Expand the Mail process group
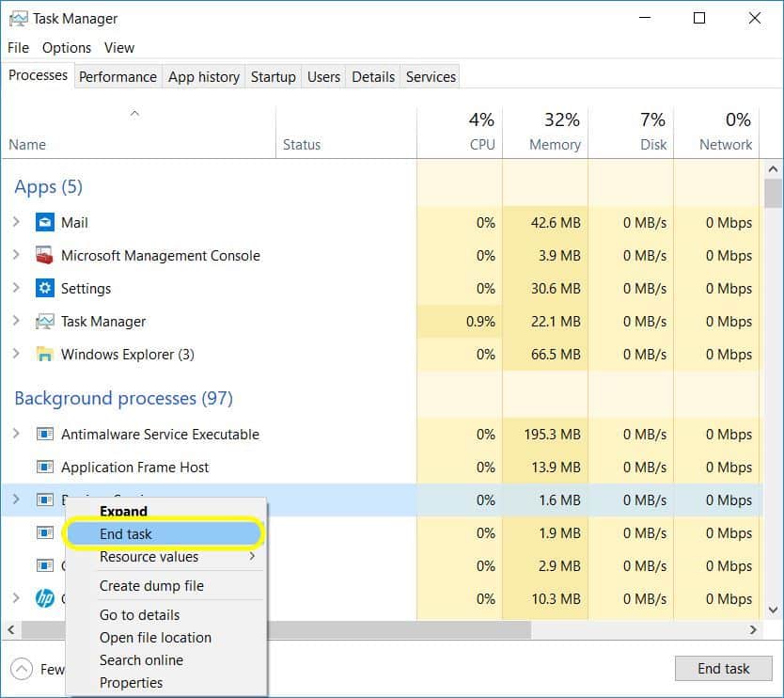This screenshot has width=784, height=698. 16,223
